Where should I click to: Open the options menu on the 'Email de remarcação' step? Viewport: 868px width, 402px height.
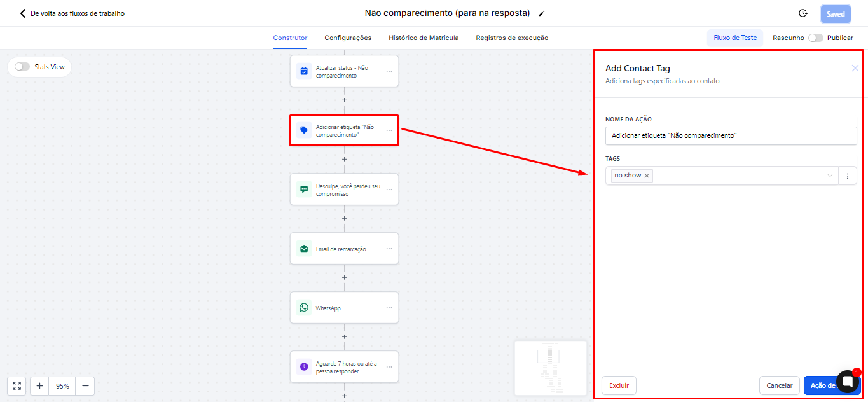[x=389, y=249]
